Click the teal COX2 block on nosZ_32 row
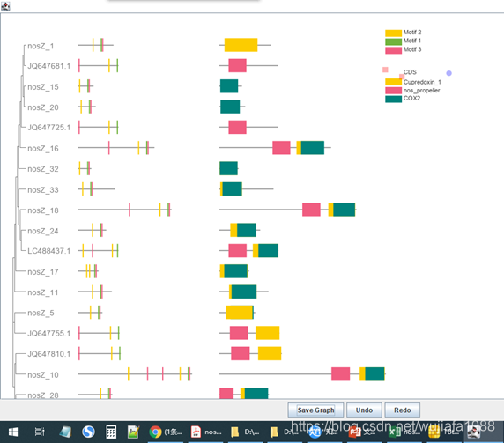The height and width of the screenshot is (443, 504). coord(228,168)
